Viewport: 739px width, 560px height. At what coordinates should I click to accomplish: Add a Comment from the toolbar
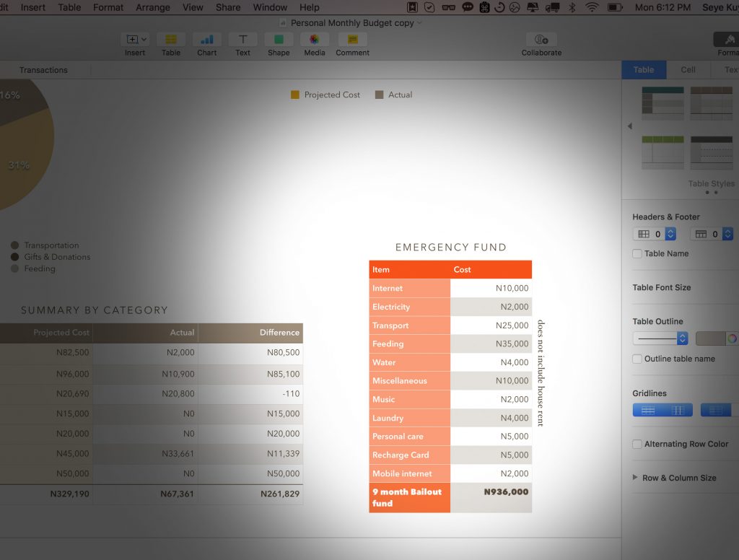(352, 40)
